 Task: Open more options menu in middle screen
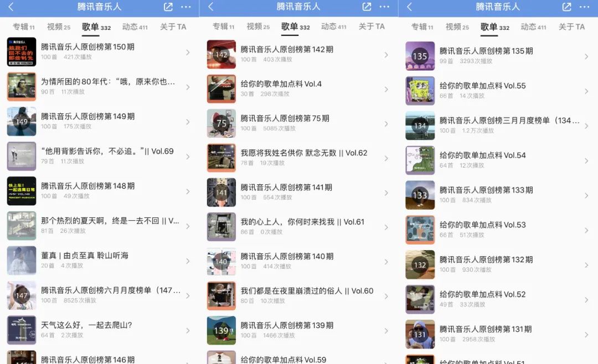(x=384, y=7)
